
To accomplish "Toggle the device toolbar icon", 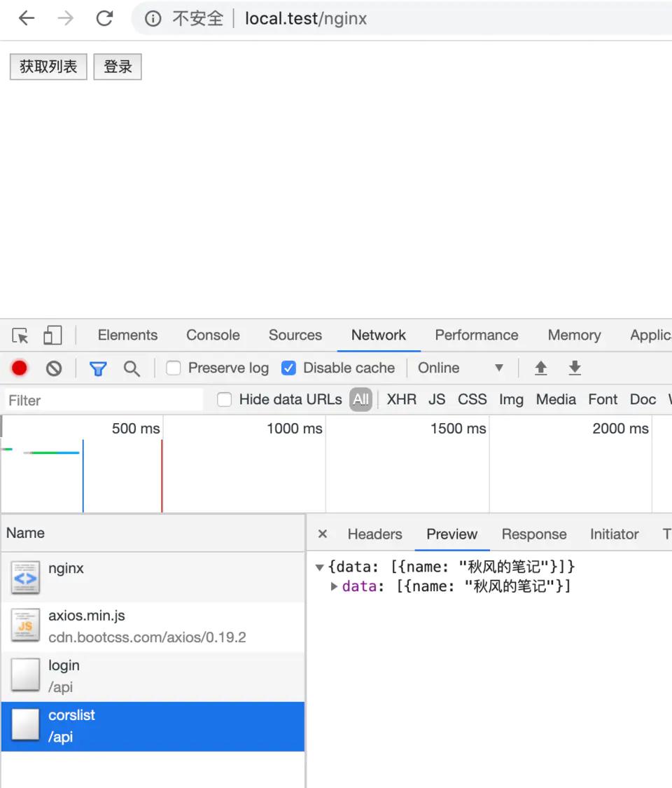I will pos(52,335).
